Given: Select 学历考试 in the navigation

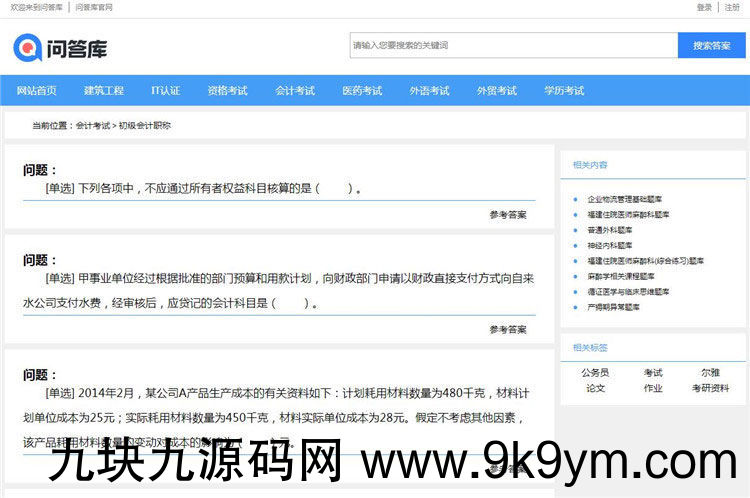Looking at the screenshot, I should pyautogui.click(x=564, y=91).
